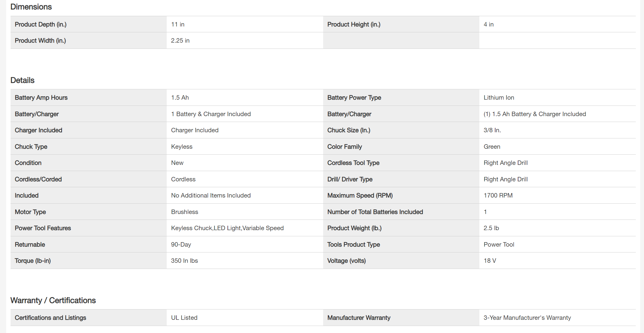The image size is (644, 333).
Task: Click the Power Tool Features label
Action: tap(43, 228)
